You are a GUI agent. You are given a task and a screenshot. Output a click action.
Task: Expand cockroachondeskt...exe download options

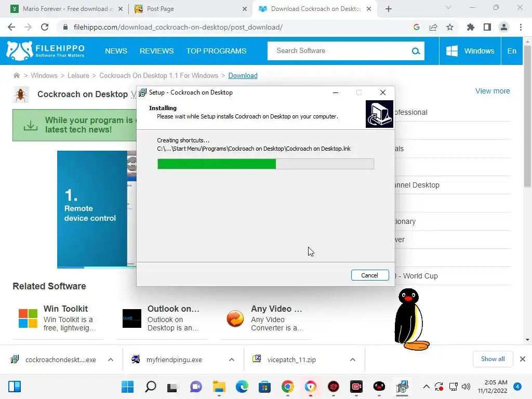110,360
